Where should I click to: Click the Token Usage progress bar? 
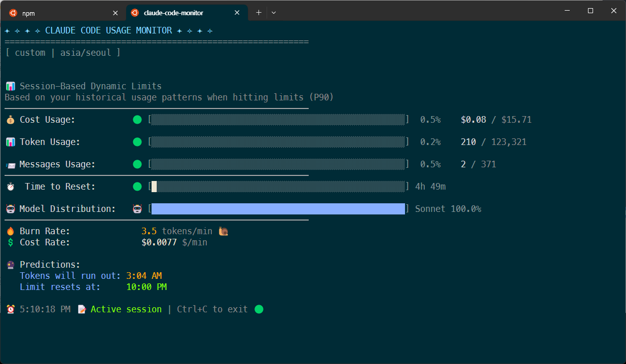(x=278, y=142)
